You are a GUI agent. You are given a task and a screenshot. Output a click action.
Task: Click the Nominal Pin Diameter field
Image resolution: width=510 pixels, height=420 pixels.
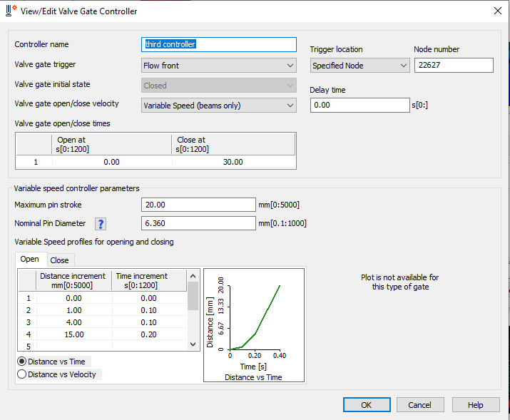coord(198,224)
